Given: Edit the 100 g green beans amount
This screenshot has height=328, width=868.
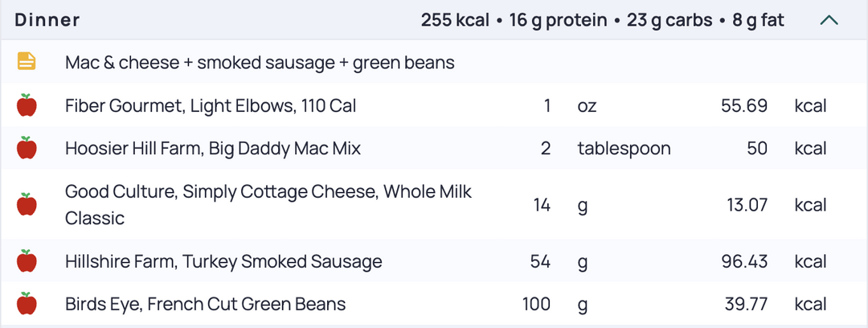Looking at the screenshot, I should point(536,304).
